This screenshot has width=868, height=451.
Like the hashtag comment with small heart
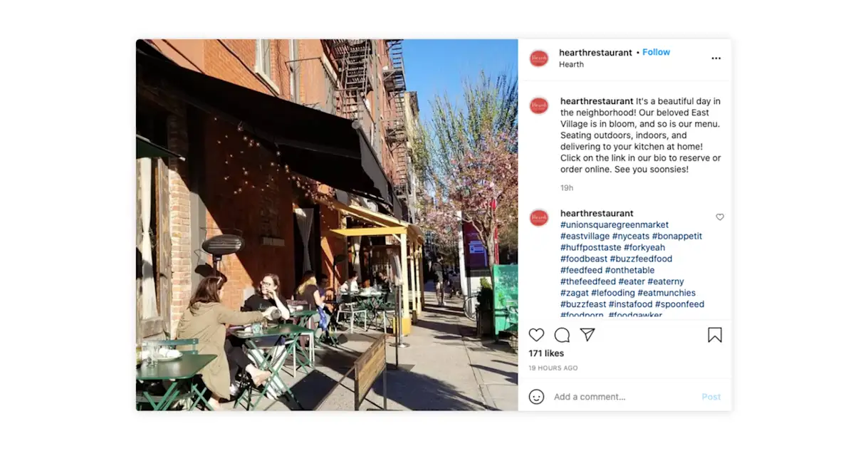coord(720,217)
